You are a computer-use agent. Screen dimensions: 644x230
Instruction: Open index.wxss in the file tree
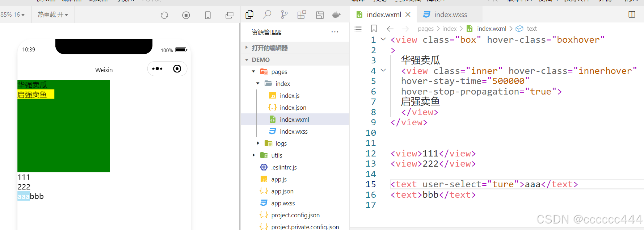pyautogui.click(x=295, y=131)
